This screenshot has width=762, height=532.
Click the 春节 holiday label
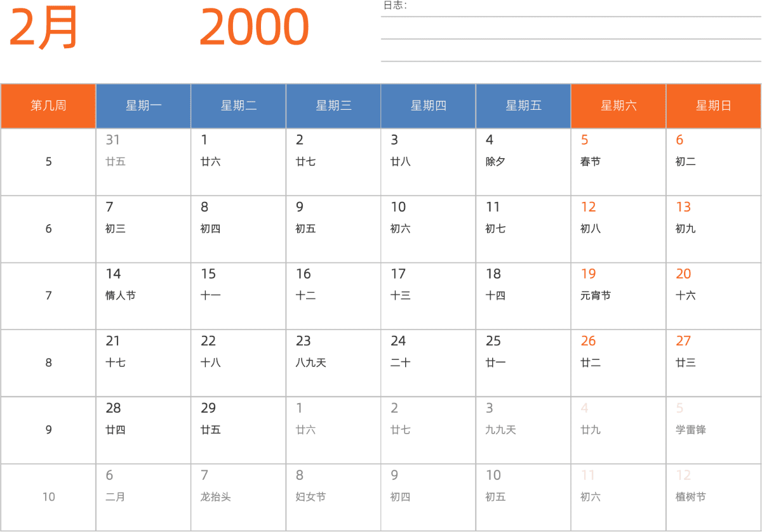coord(591,162)
